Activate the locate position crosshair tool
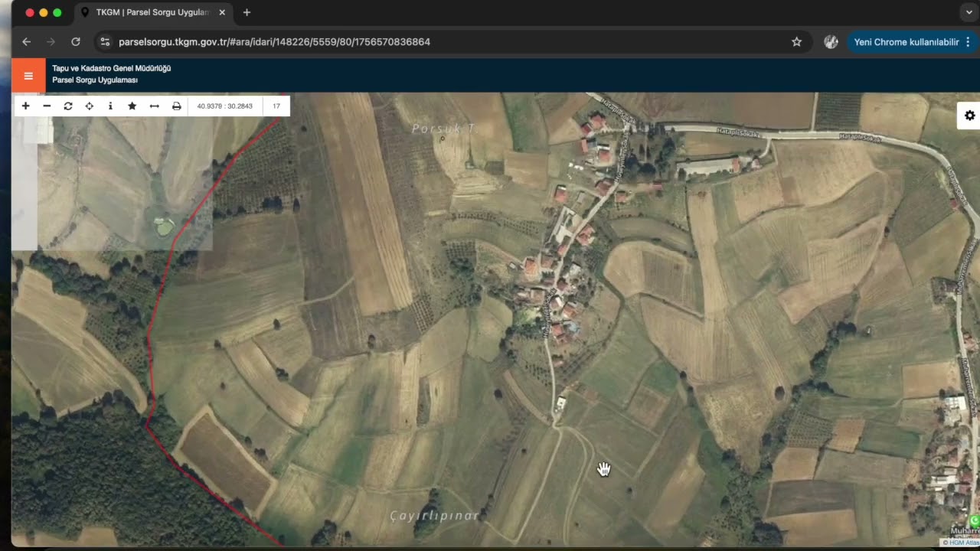 (x=90, y=106)
